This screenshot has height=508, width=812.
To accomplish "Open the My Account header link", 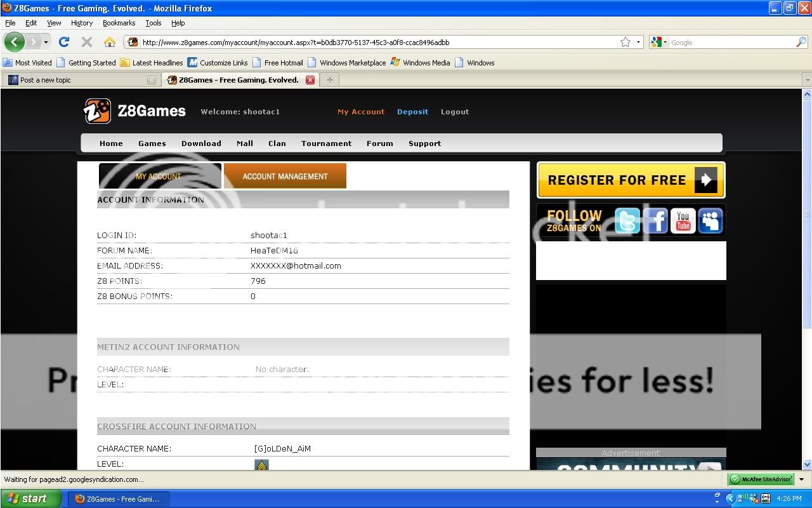I will pyautogui.click(x=361, y=112).
